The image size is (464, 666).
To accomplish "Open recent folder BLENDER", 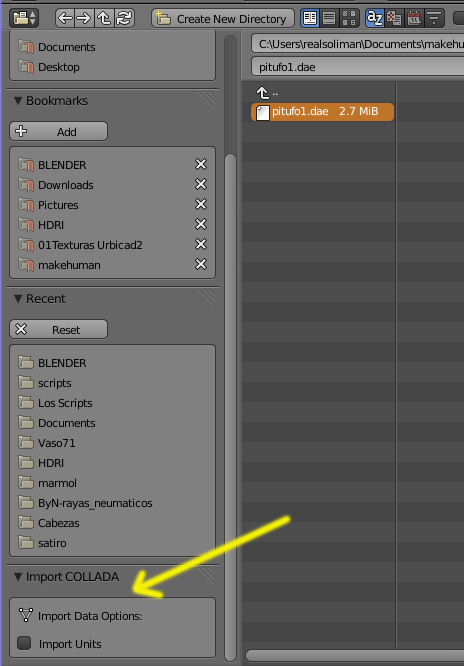I will 112,363.
